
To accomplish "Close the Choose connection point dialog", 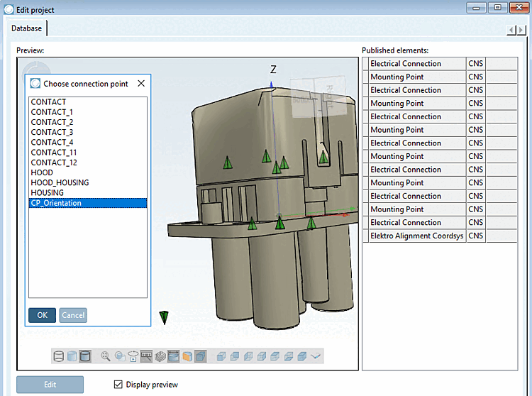I will (140, 84).
